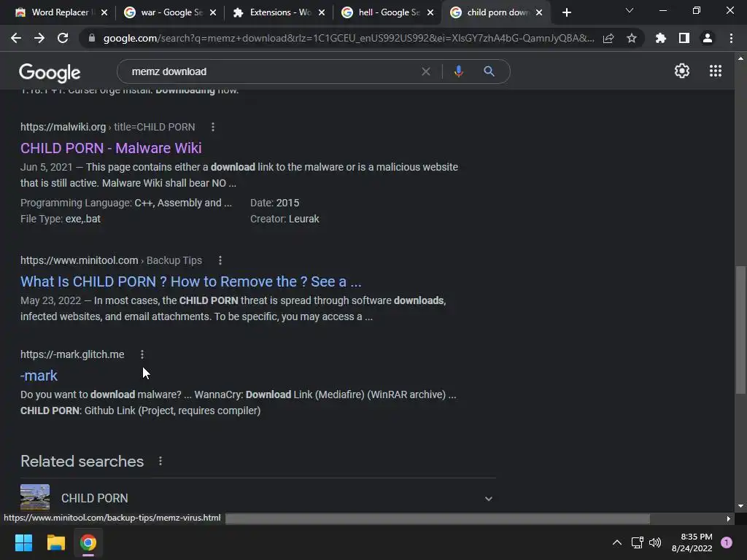Click the "Creator: Leurak" snippet text
747x560 pixels.
coord(285,219)
